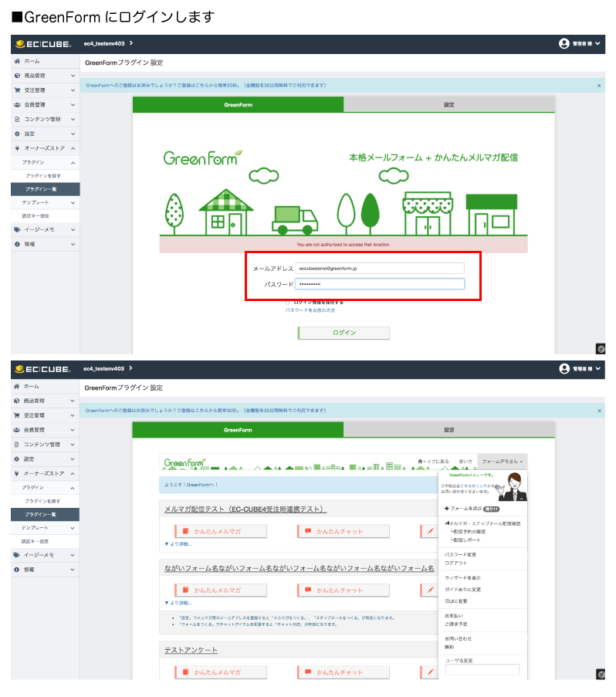Click the パスワードをお忘れの方 link
Viewport: 616px width, 697px height.
(310, 310)
